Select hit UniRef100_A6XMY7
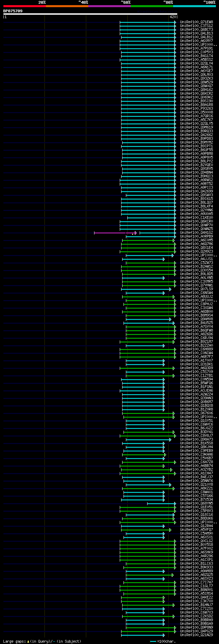 pos(196,41)
